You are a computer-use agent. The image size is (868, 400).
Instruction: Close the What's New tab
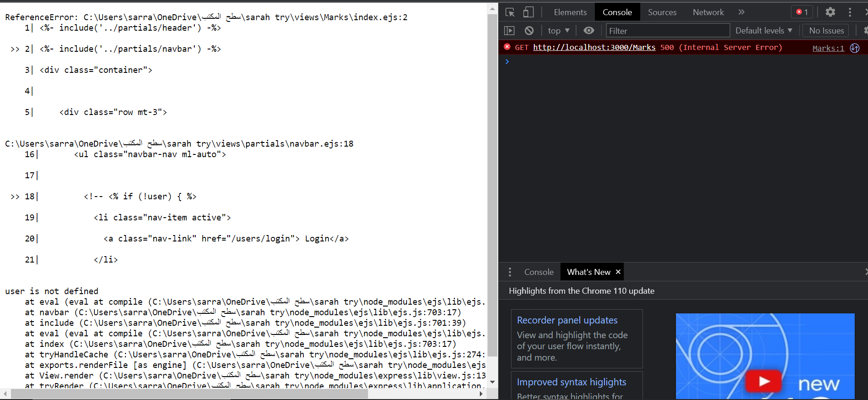[618, 272]
